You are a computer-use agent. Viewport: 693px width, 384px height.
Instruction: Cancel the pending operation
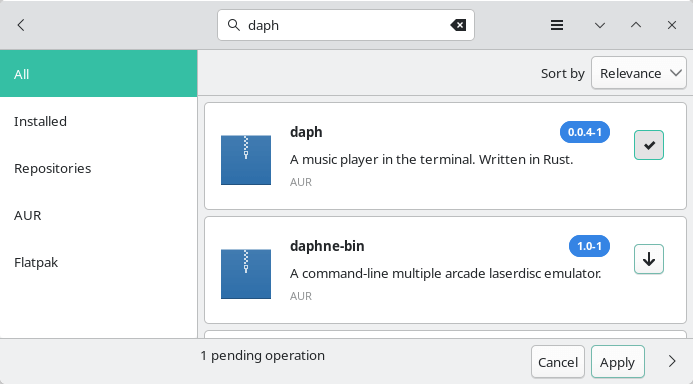coord(558,362)
